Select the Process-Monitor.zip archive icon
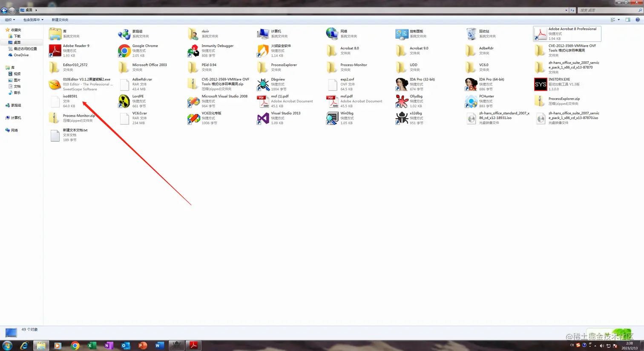Image resolution: width=644 pixels, height=351 pixels. [55, 118]
